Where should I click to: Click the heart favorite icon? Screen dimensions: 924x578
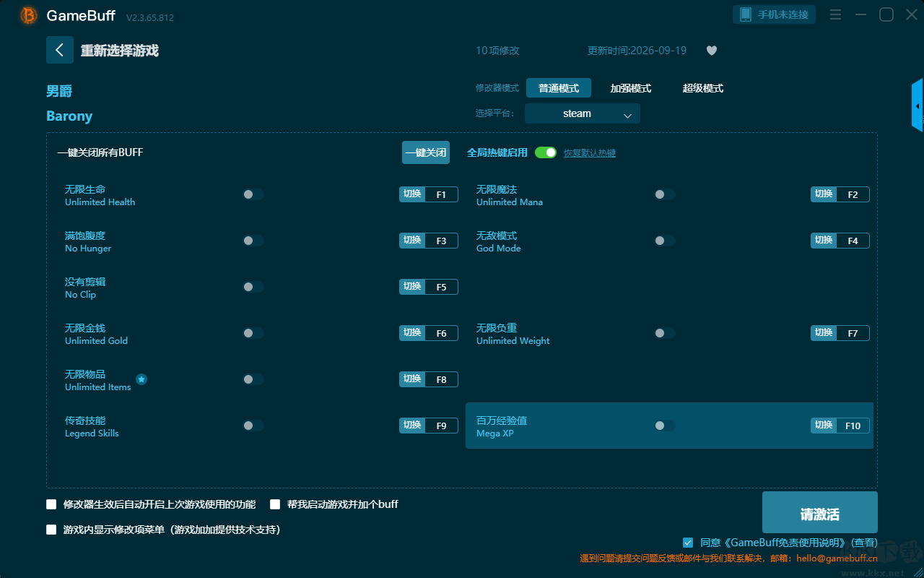712,51
